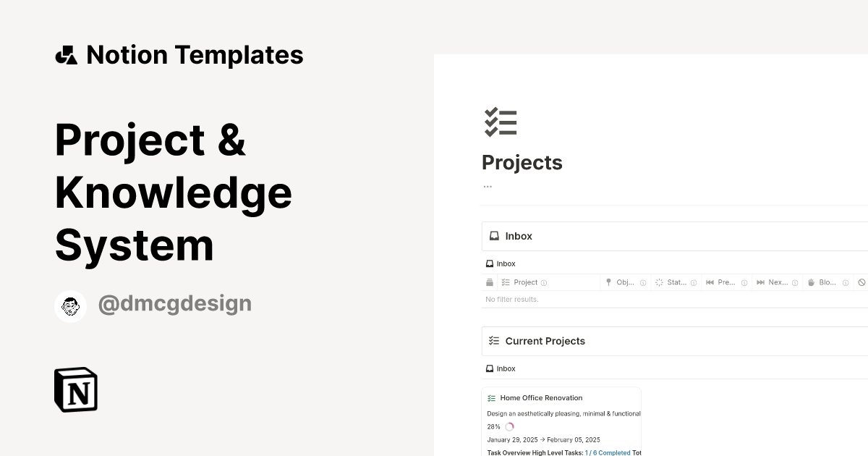
Task: Select the fast-forward icon on the Next column
Action: pos(761,282)
